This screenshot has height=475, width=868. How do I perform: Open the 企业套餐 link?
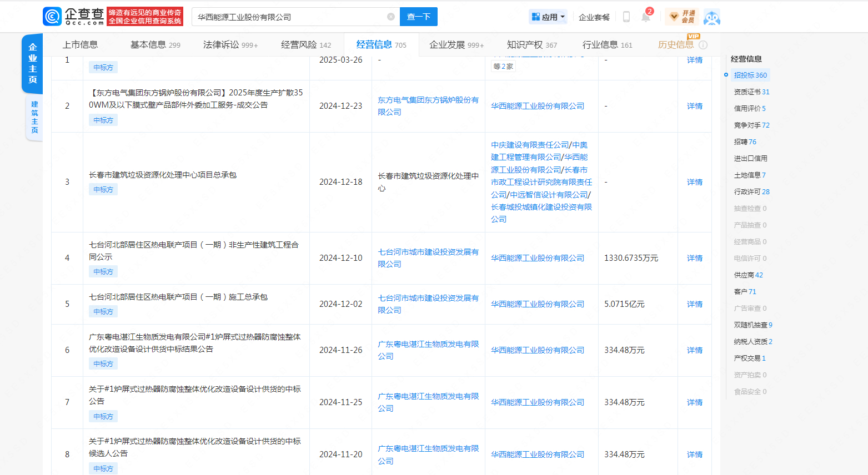coord(594,17)
